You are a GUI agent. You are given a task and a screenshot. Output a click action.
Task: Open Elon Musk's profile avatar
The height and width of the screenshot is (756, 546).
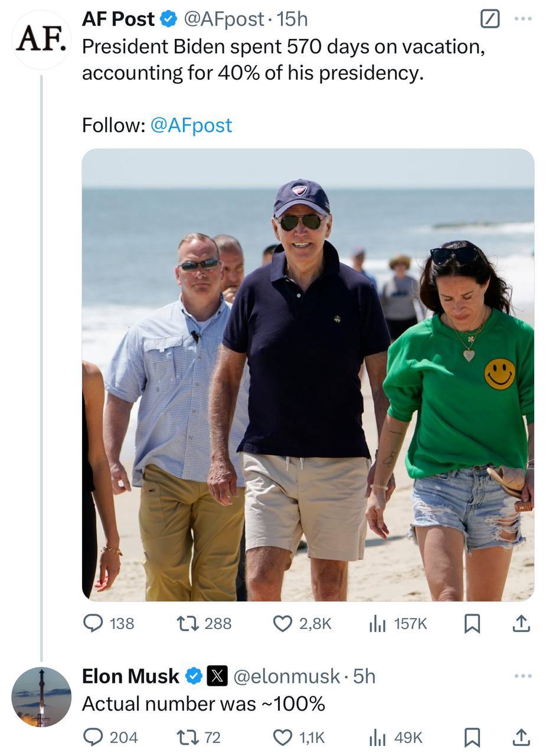coord(41,697)
